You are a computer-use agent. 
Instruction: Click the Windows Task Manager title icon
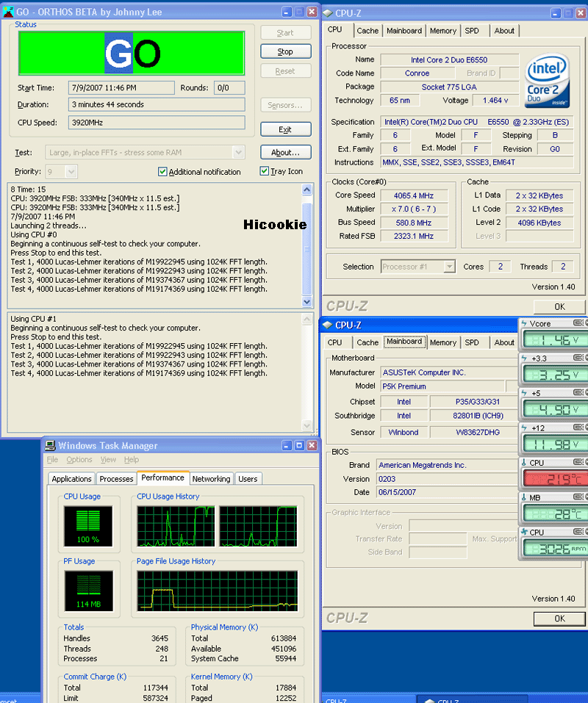(x=49, y=445)
